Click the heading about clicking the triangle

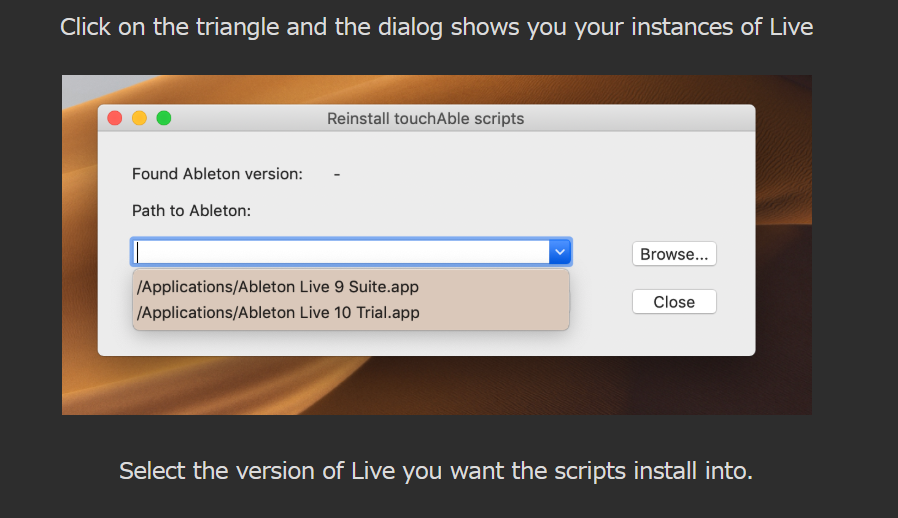tap(436, 27)
